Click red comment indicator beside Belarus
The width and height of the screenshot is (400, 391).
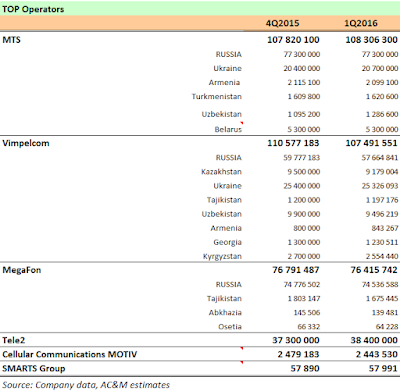[x=242, y=123]
